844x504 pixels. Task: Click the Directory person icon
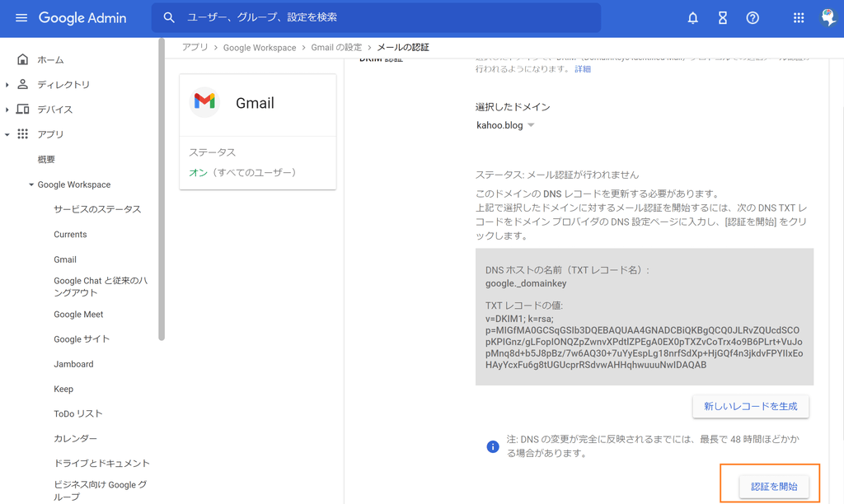[22, 84]
